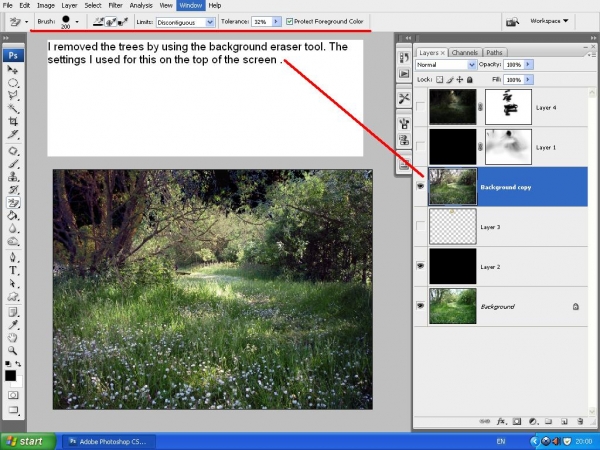
Task: Select the Paint Bucket tool
Action: [13, 216]
